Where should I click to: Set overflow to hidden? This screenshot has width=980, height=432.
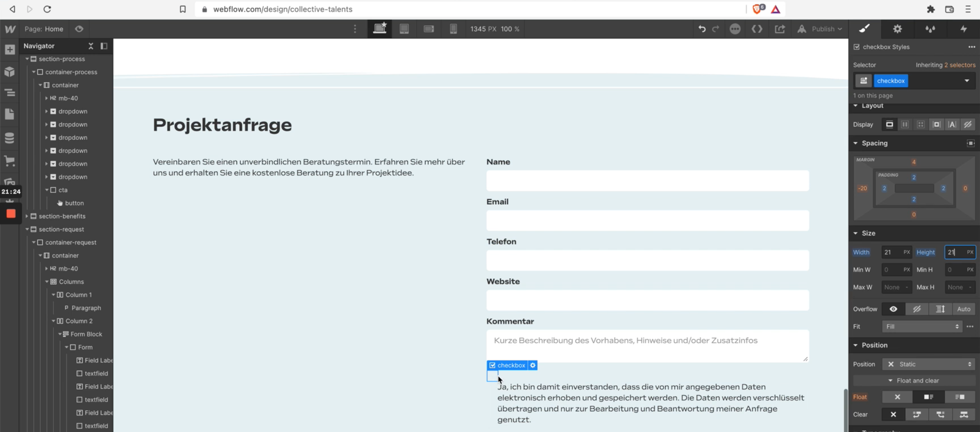(x=917, y=309)
